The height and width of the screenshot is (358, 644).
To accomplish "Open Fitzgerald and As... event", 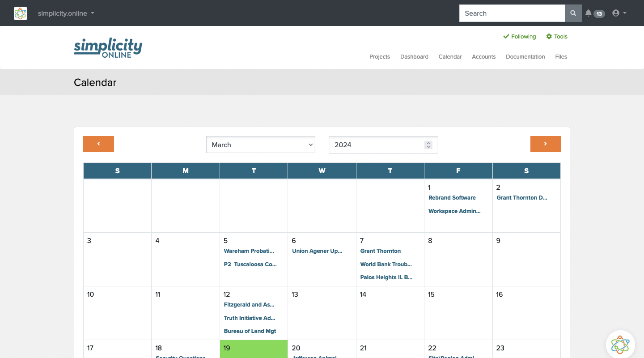I will coord(249,305).
